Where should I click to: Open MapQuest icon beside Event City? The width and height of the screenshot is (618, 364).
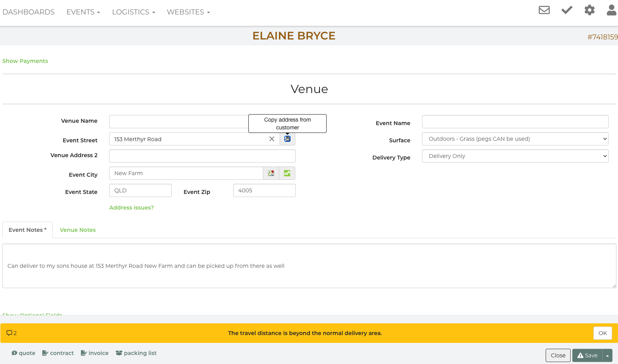pyautogui.click(x=287, y=173)
